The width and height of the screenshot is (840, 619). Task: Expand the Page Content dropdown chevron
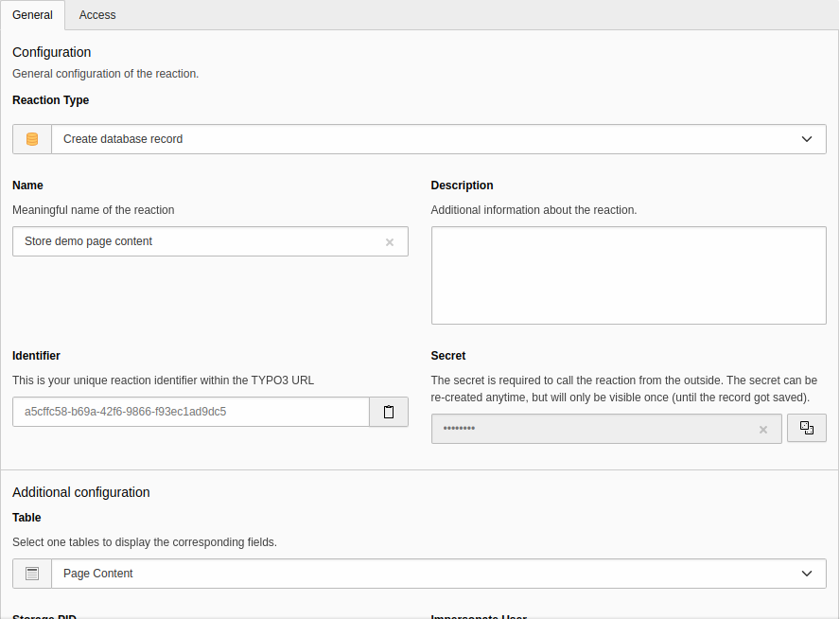point(807,573)
